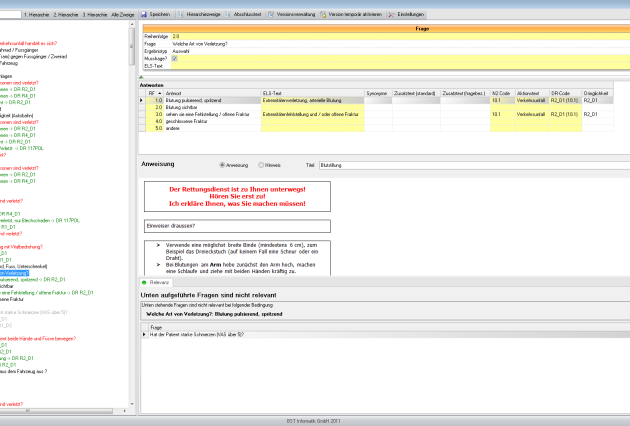Select answer 'andere'
Viewport: 630px width, 426px height.
tap(213, 128)
